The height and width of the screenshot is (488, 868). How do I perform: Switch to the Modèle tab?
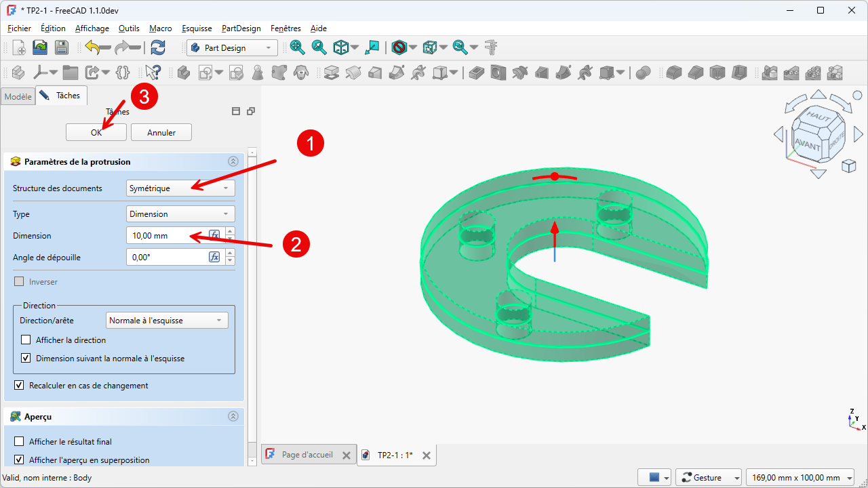(18, 97)
